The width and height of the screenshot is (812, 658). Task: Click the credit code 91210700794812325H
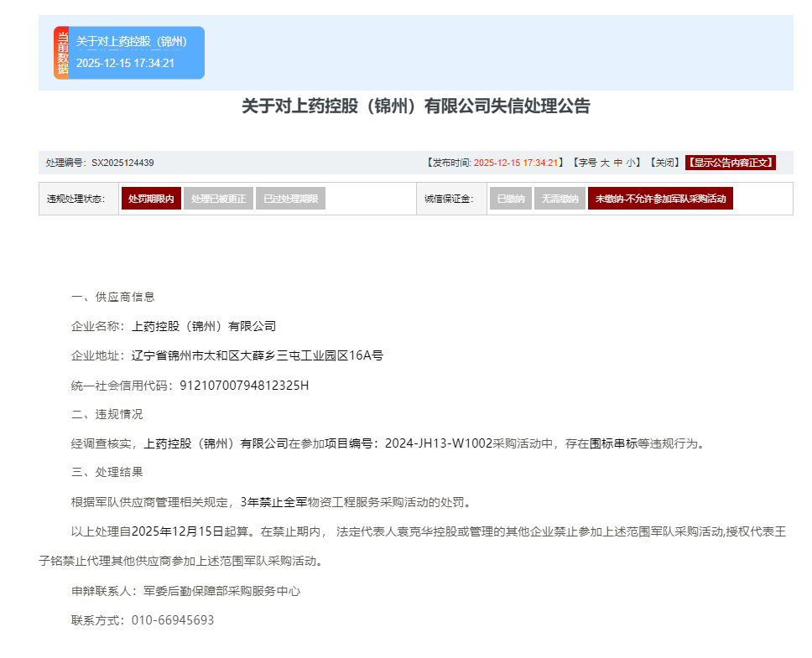point(245,386)
